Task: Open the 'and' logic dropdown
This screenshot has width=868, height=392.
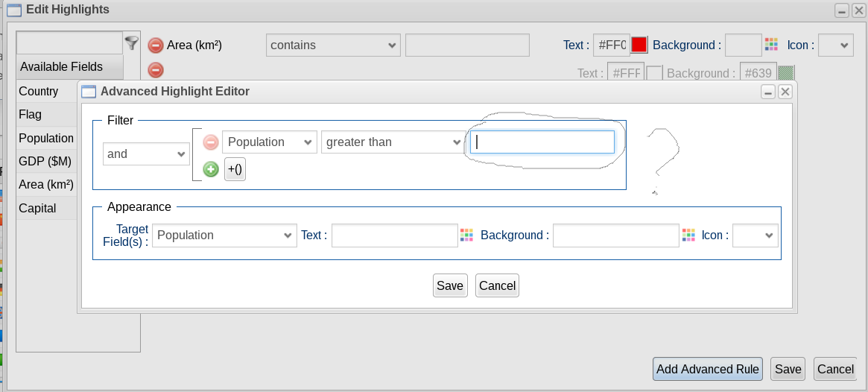Action: tap(146, 154)
